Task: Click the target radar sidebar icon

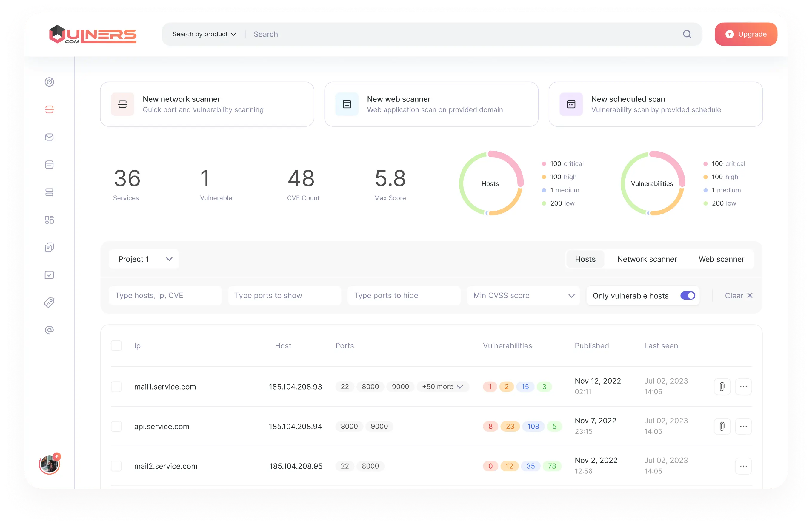Action: (x=50, y=82)
